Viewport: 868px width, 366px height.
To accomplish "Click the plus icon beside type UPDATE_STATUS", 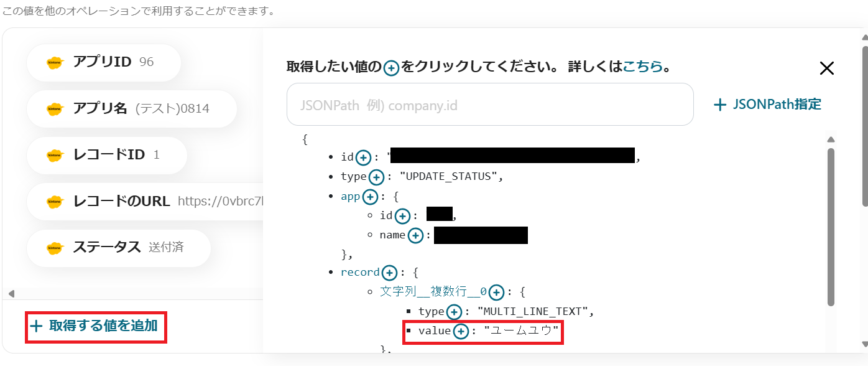I will click(x=376, y=177).
